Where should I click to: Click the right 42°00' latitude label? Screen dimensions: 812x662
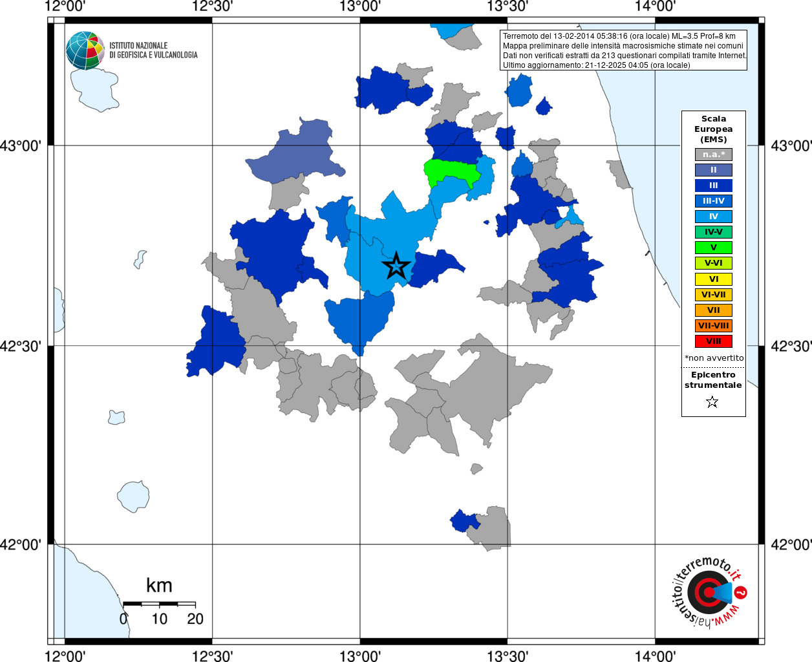click(x=791, y=545)
